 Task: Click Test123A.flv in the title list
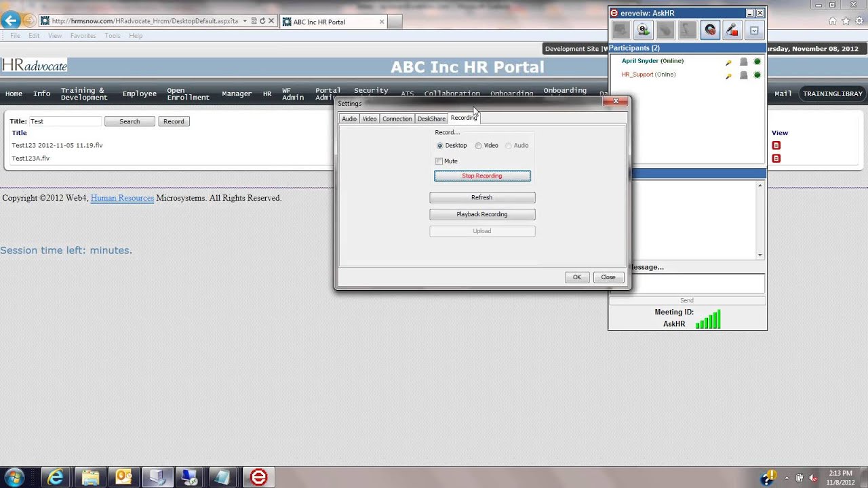pyautogui.click(x=31, y=159)
